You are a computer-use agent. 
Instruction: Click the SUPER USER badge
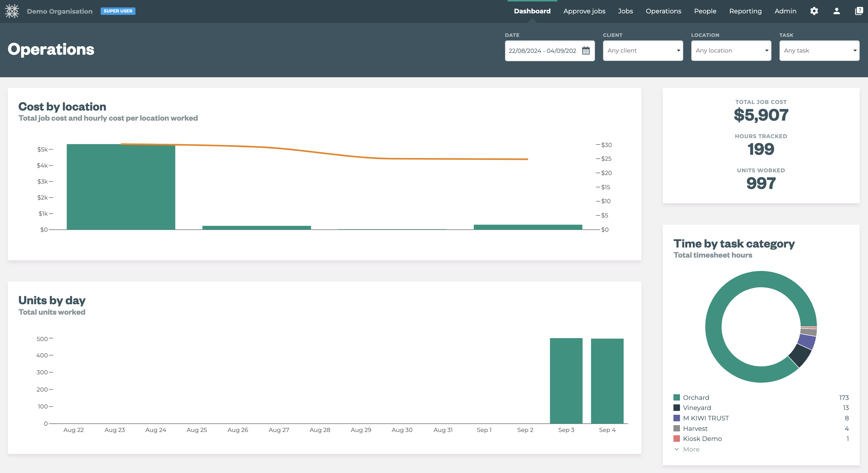(x=118, y=11)
